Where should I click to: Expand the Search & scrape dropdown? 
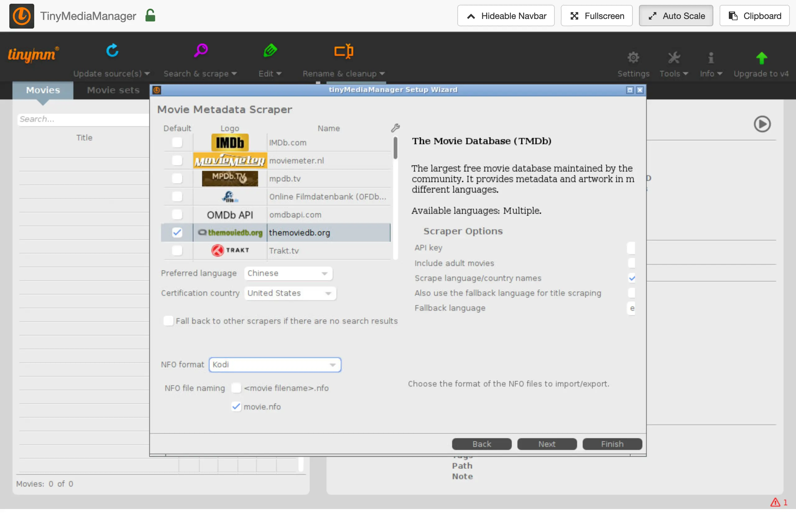click(234, 74)
